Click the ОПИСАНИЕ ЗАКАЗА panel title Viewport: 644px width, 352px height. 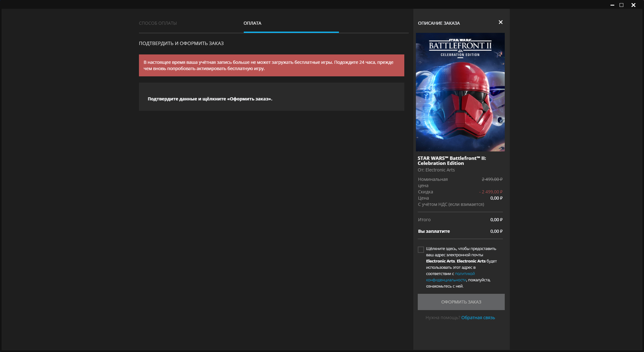point(439,23)
